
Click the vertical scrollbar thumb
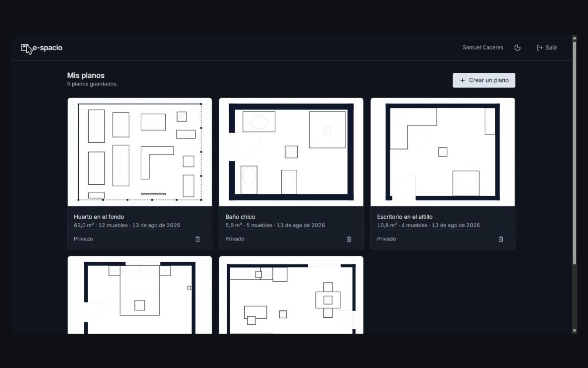point(575,153)
